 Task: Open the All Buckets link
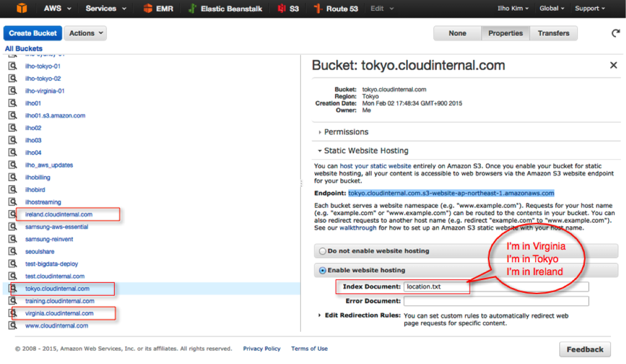23,49
